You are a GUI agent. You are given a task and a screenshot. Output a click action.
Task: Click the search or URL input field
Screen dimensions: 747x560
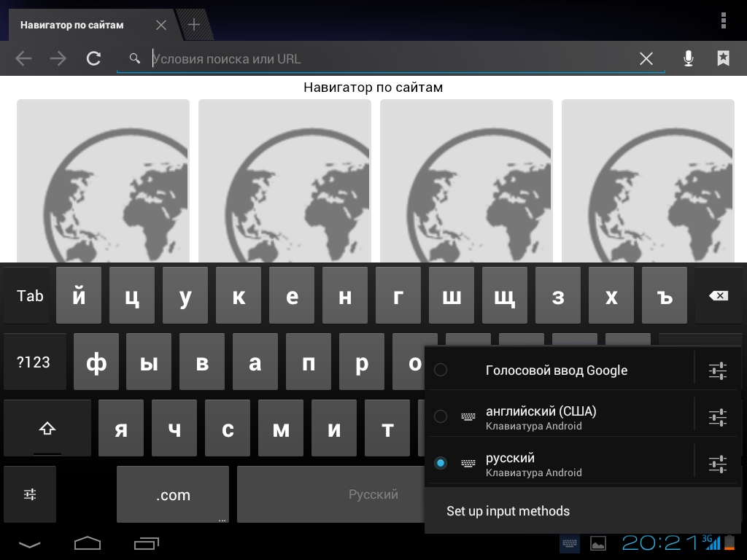[x=387, y=58]
